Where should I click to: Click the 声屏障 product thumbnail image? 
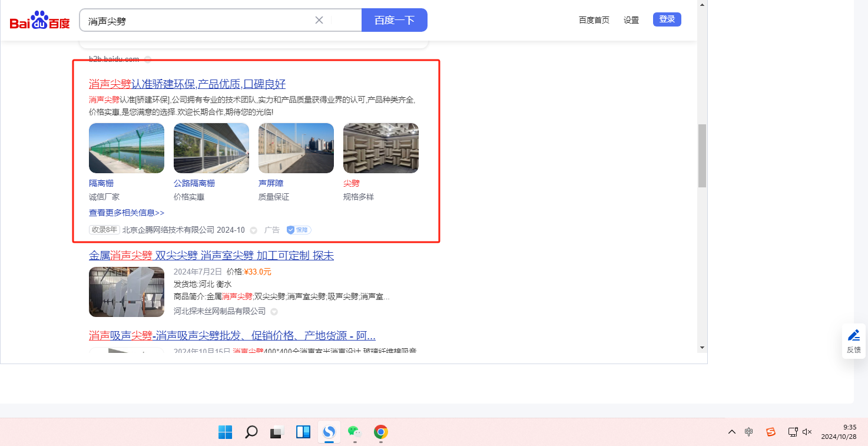[x=296, y=148]
